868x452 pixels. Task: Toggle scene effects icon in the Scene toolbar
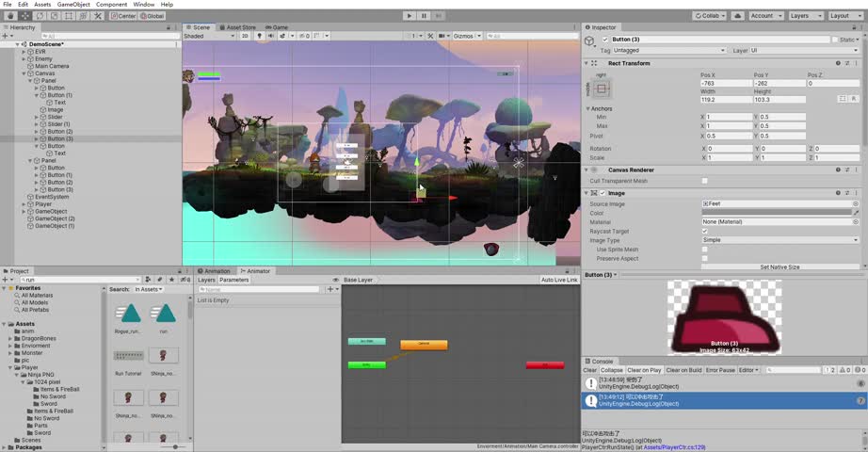click(x=282, y=36)
